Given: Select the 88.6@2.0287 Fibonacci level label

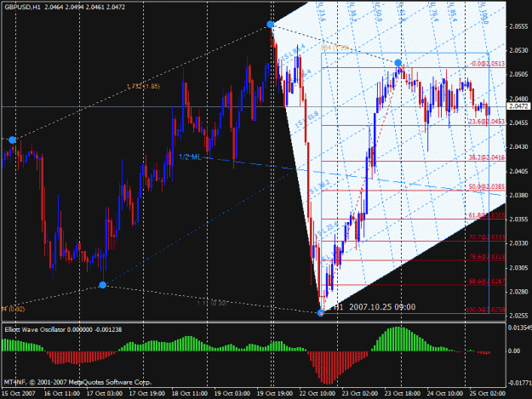Looking at the screenshot, I should coord(487,281).
